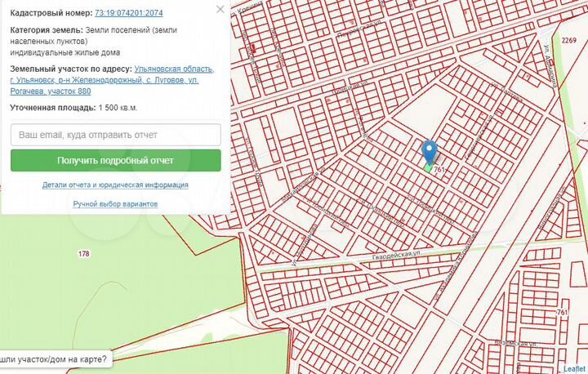Click the Ручной выбор вариантов link
The image size is (588, 374).
click(x=115, y=204)
